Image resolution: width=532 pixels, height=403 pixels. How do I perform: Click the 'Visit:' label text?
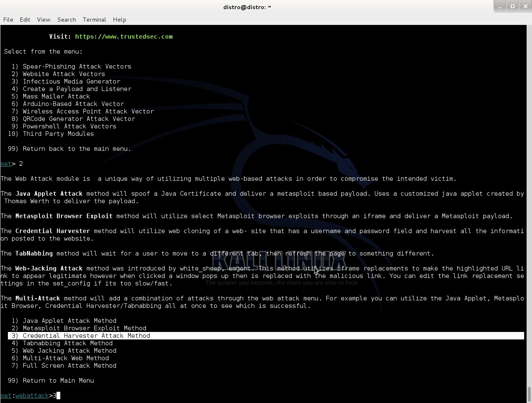pyautogui.click(x=60, y=37)
